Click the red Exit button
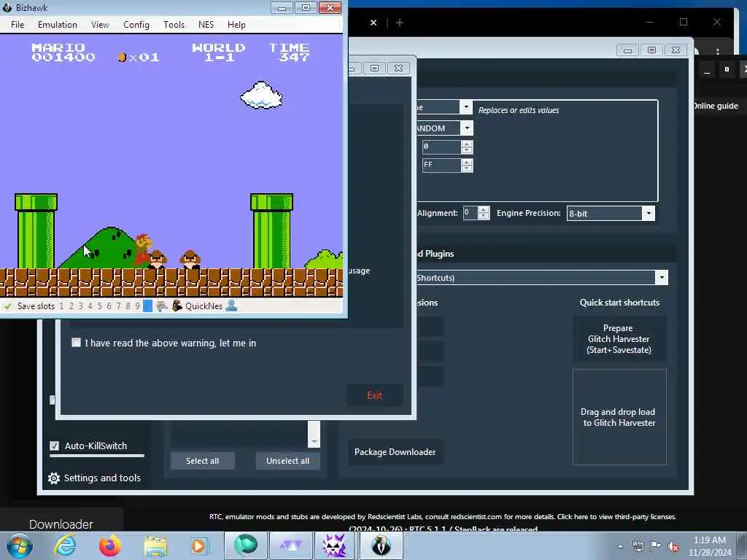 point(374,395)
